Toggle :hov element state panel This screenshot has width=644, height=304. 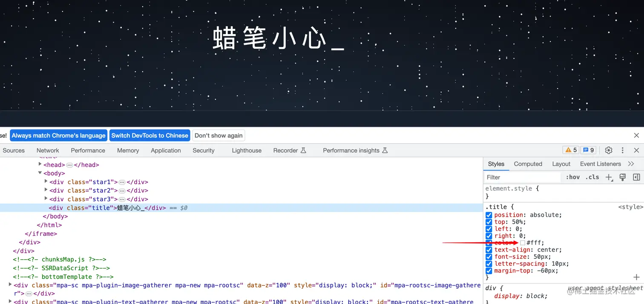pyautogui.click(x=573, y=177)
